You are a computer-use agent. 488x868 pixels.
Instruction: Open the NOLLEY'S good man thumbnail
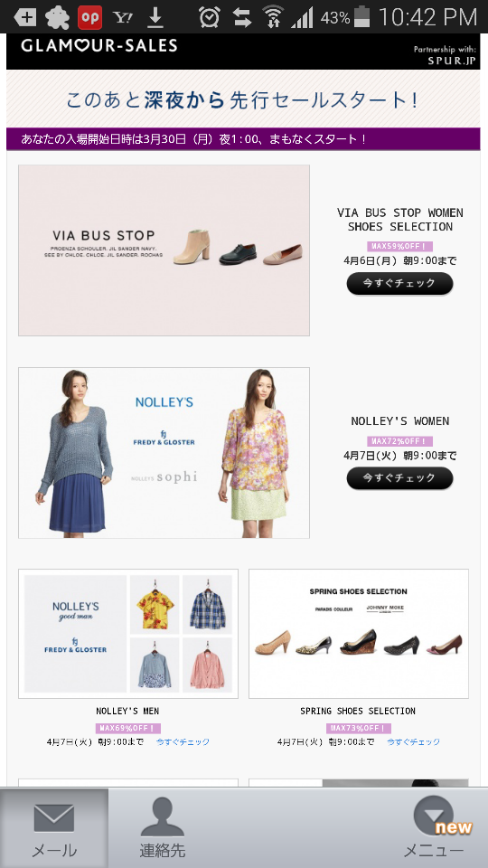click(128, 634)
